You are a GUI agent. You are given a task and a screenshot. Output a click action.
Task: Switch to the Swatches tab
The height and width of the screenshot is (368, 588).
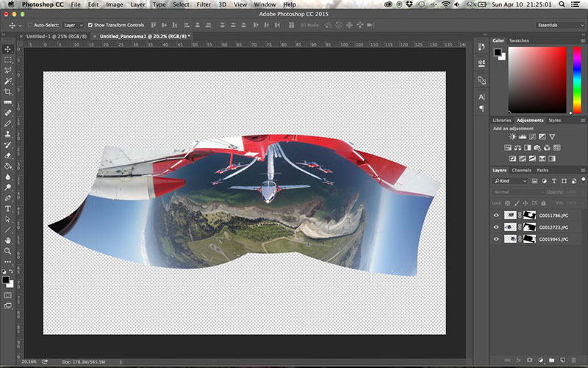[x=519, y=40]
